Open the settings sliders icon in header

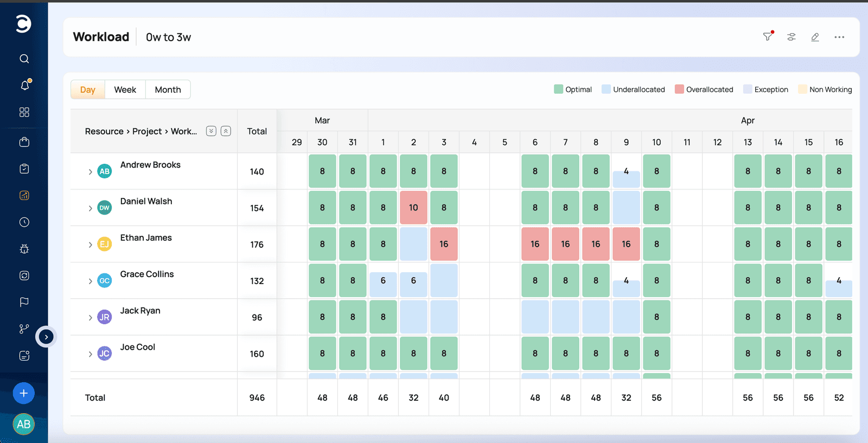(x=792, y=37)
